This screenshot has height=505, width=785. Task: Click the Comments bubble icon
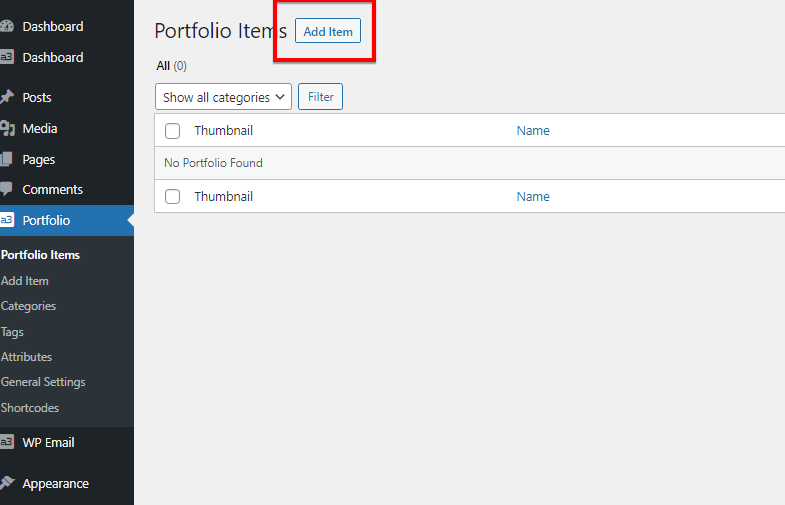[7, 189]
